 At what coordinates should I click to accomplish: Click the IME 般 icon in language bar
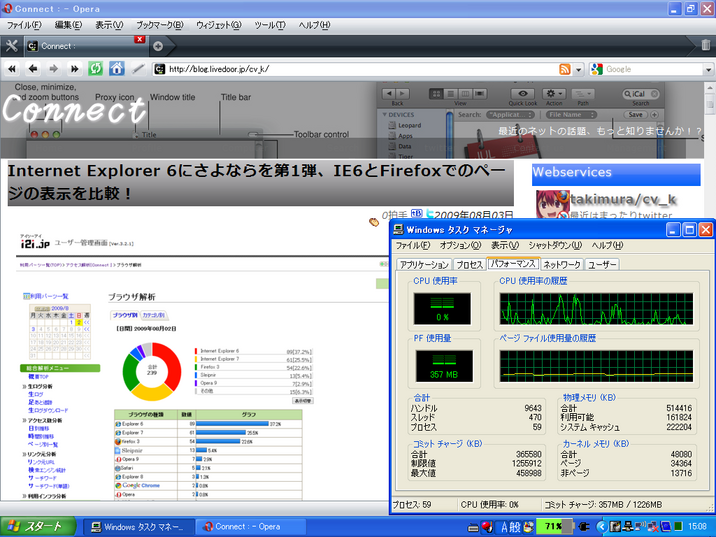coord(516,527)
